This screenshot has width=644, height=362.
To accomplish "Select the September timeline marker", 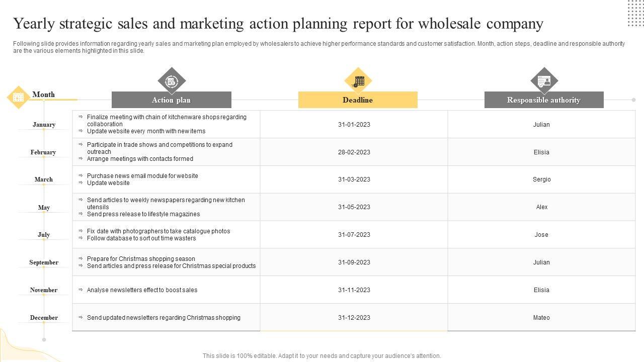I will (44, 267).
